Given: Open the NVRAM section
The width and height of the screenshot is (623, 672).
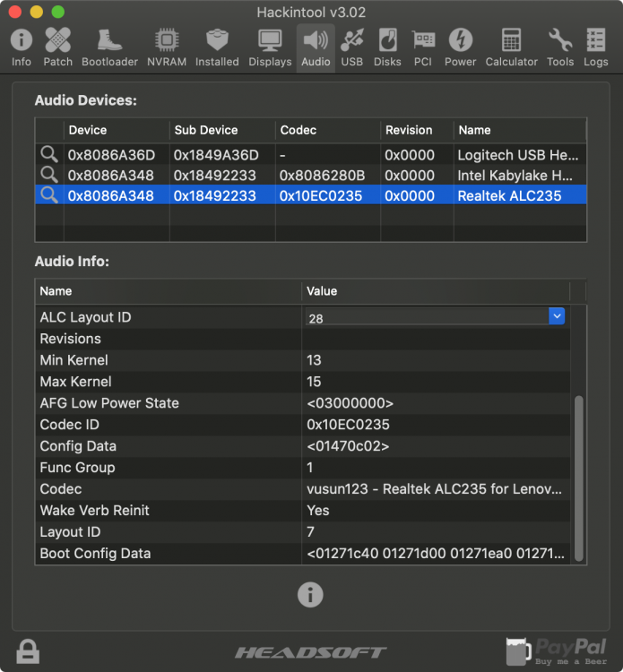Looking at the screenshot, I should 167,47.
